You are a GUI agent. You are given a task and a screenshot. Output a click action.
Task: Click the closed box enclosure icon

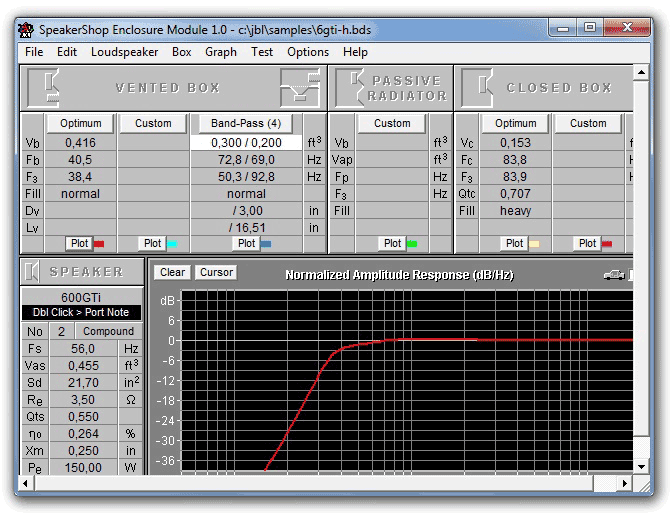pos(476,88)
